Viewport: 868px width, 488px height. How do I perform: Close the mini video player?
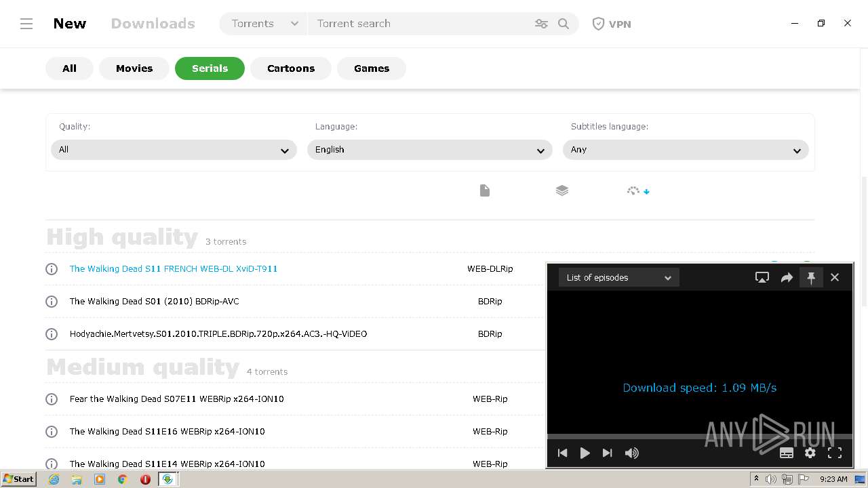coord(835,277)
